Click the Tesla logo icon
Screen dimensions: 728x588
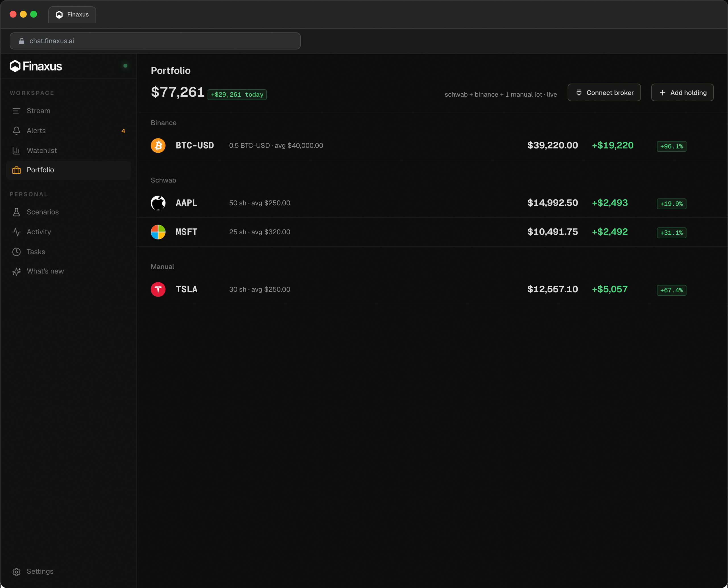(158, 289)
